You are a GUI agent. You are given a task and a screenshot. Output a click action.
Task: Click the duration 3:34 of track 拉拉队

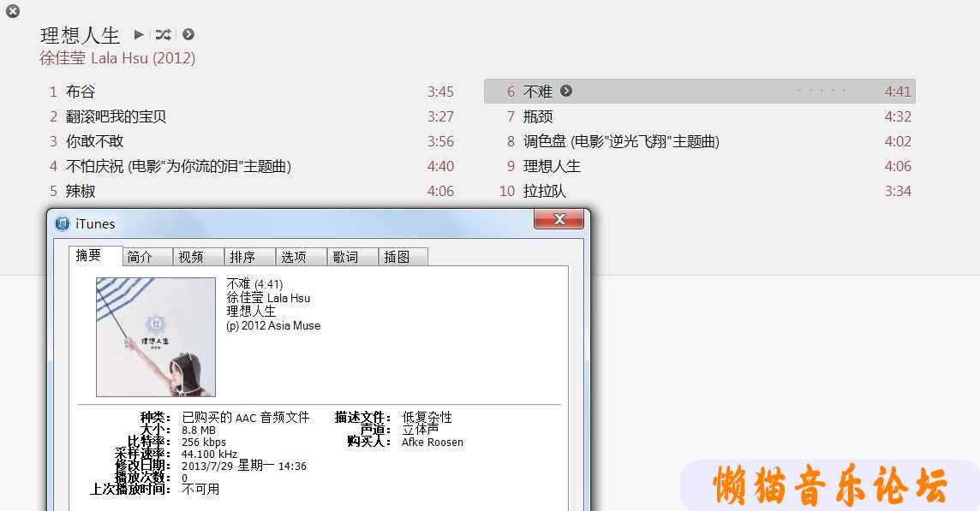(x=898, y=191)
